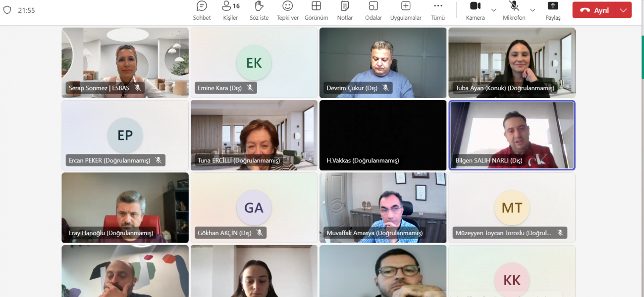Select Devrim Çukur video tile
Image resolution: width=644 pixels, height=297 pixels.
click(x=383, y=62)
